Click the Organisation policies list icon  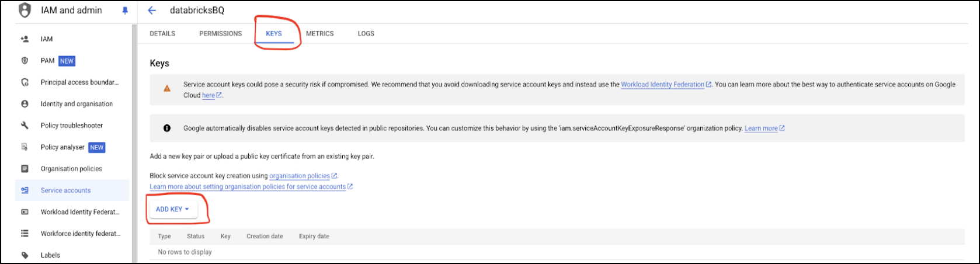point(25,169)
